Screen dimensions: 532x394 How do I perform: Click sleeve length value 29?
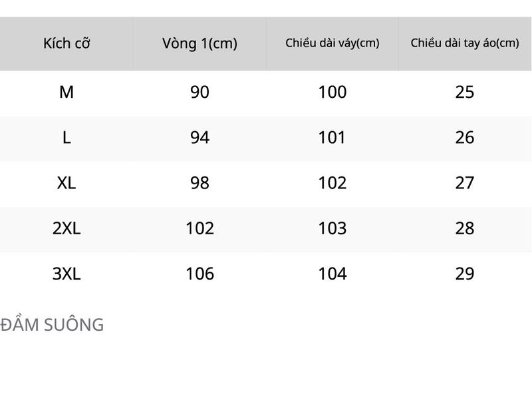tap(464, 274)
